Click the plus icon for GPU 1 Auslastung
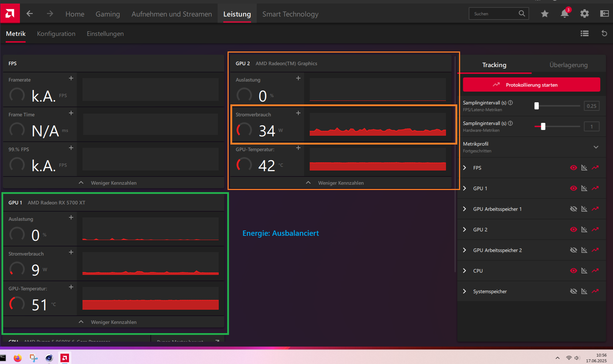 coord(71,217)
